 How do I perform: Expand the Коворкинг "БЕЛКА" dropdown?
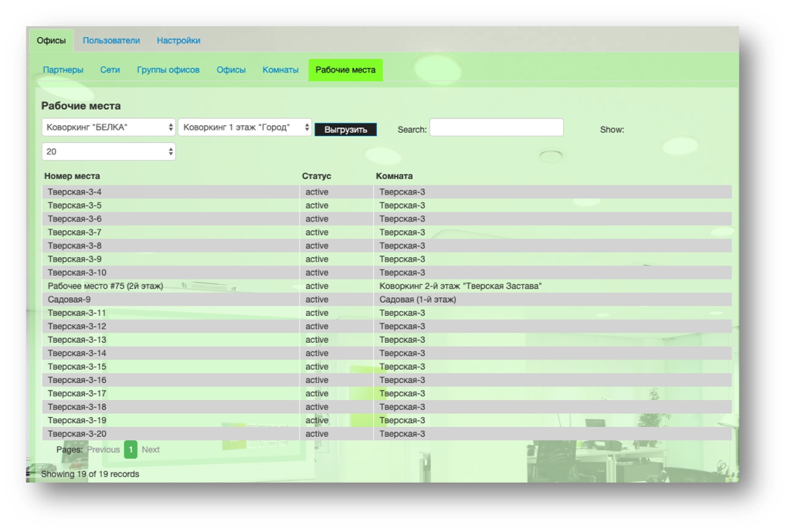click(108, 127)
